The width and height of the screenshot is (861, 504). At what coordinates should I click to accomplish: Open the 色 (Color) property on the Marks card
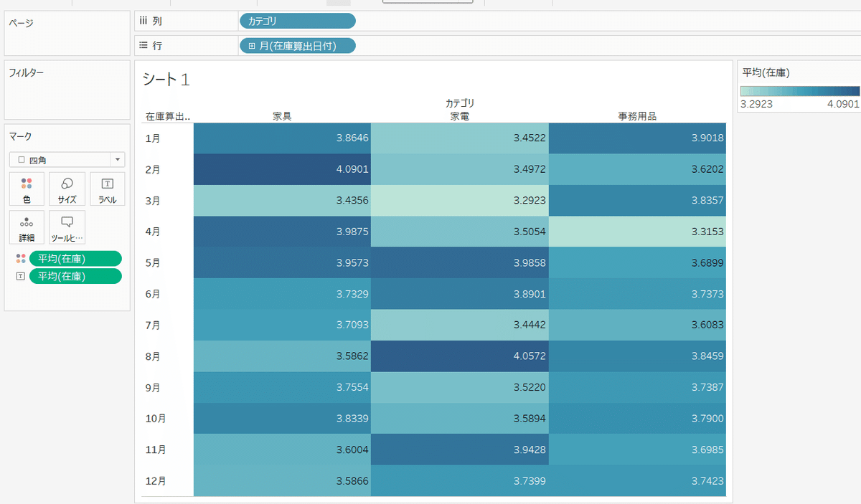[x=26, y=189]
